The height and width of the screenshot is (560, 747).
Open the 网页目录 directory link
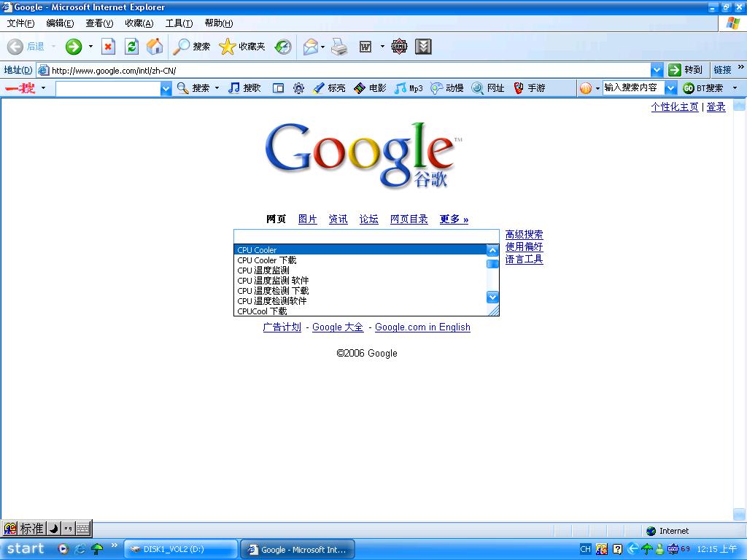(409, 219)
